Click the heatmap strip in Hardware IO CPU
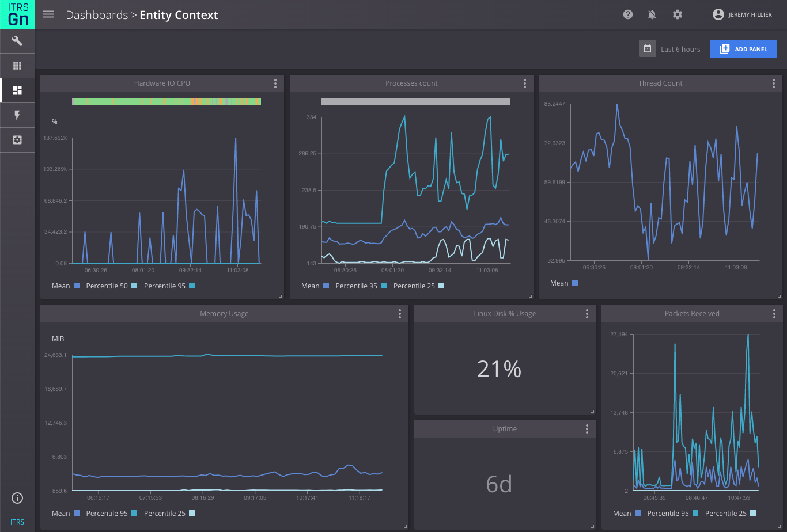 [x=167, y=101]
